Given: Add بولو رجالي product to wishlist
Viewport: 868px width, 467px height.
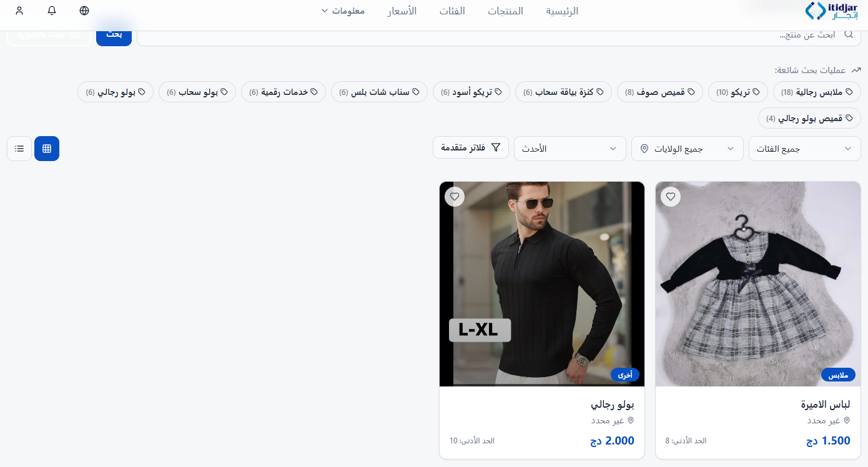Looking at the screenshot, I should pyautogui.click(x=455, y=196).
